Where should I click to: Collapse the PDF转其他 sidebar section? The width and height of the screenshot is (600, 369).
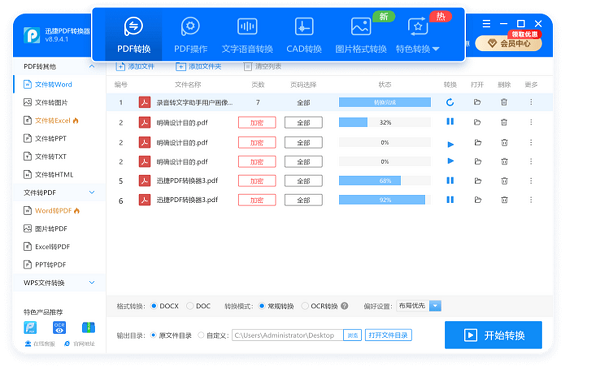92,66
